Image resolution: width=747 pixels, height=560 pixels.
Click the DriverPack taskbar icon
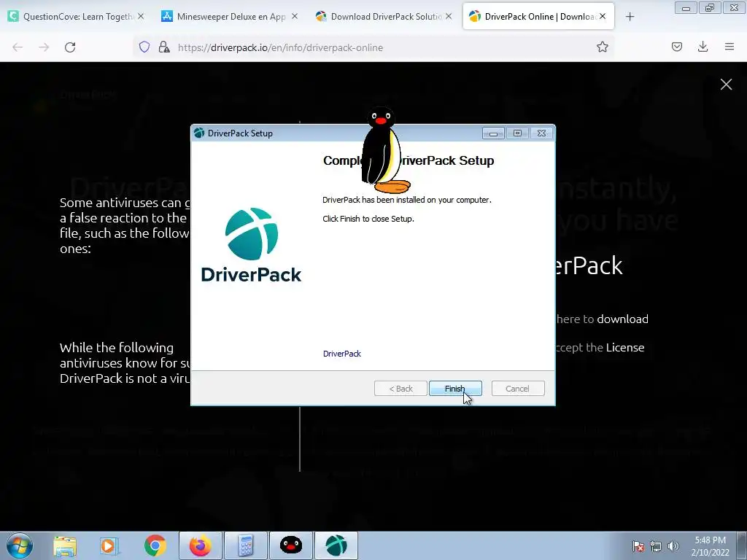336,545
